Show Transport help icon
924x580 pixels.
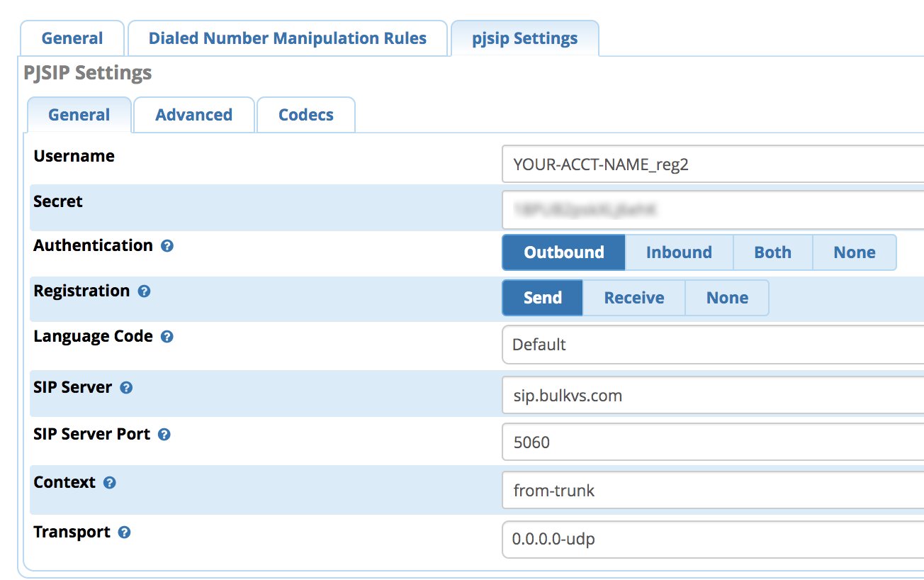click(124, 532)
